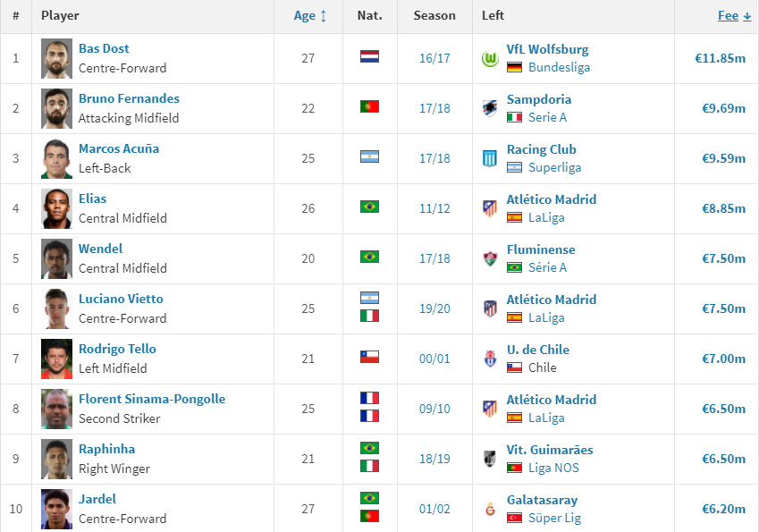Open Bruno Fernandes player profile
This screenshot has width=759, height=532.
(129, 98)
